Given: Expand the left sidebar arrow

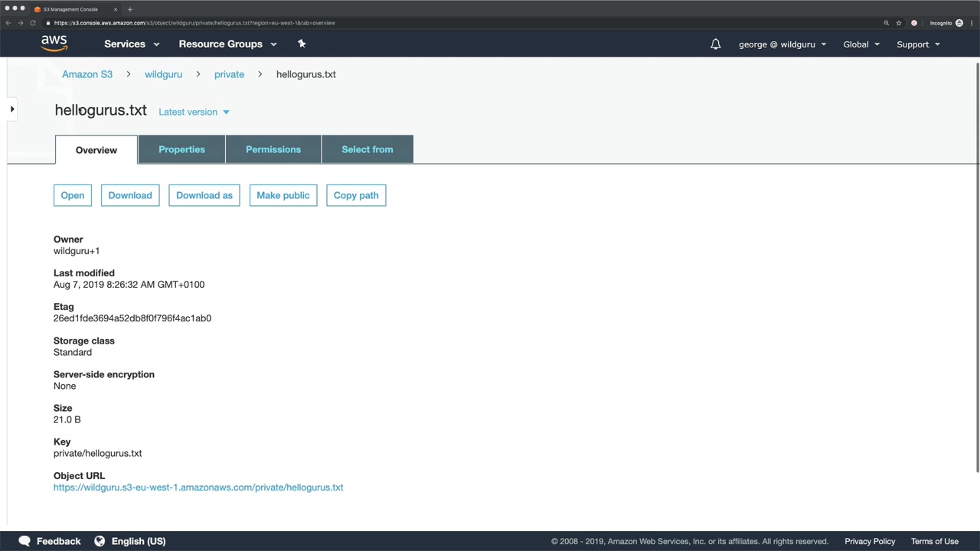Looking at the screenshot, I should coord(12,109).
